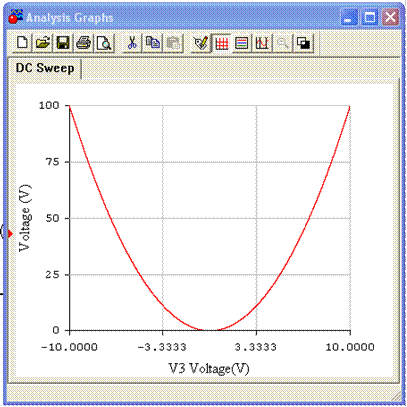
Task: Create a new graph page
Action: coord(23,43)
